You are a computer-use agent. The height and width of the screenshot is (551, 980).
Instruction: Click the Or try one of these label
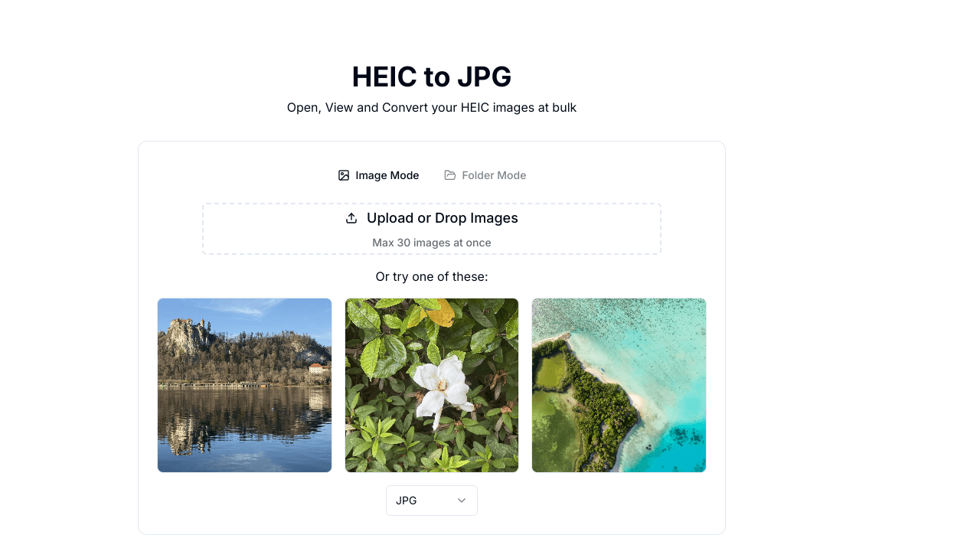click(431, 276)
